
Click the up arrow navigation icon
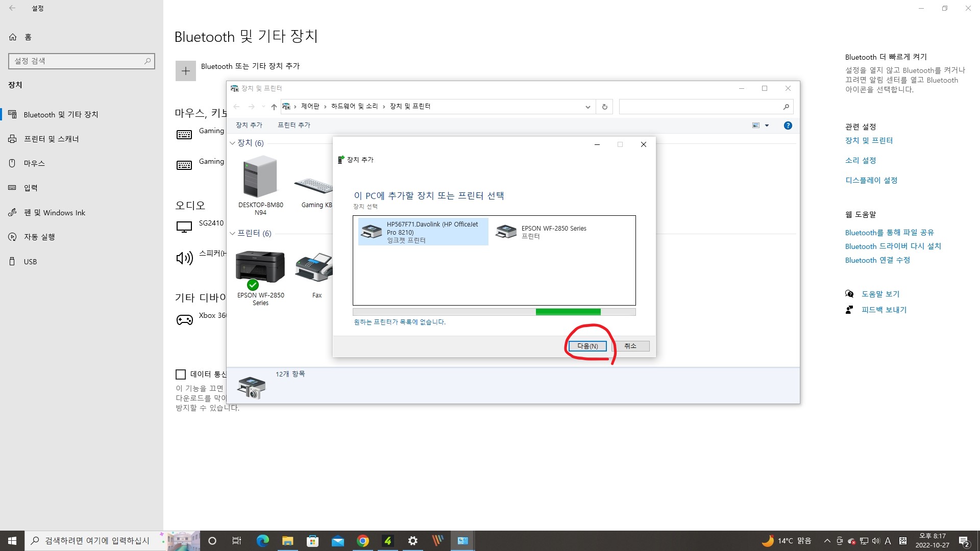tap(274, 107)
